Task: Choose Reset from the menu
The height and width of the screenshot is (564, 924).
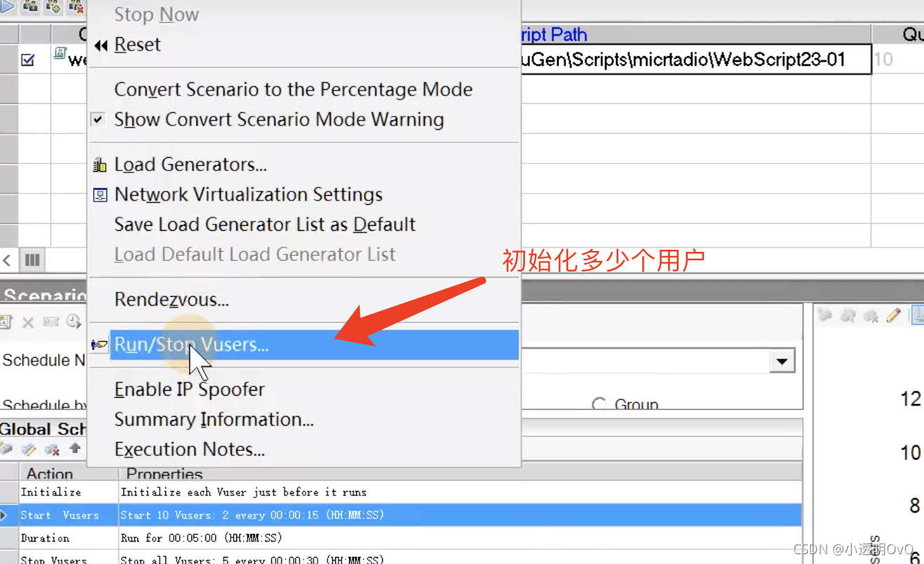Action: point(137,44)
